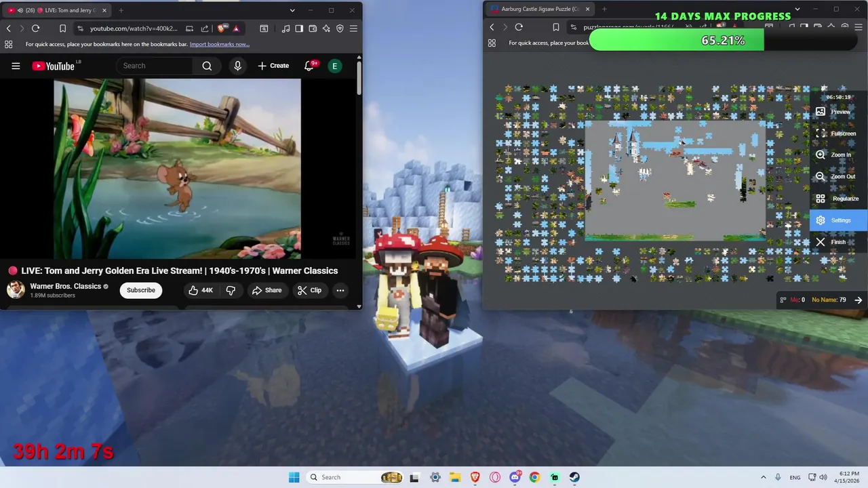Reload the YouTube browser page
Screen dimensions: 868x488
click(35, 28)
